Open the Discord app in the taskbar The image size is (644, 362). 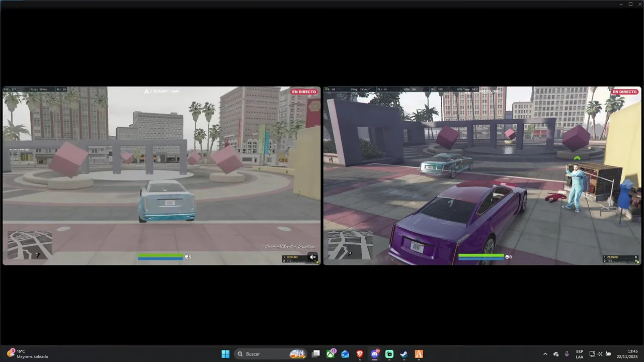point(375,354)
